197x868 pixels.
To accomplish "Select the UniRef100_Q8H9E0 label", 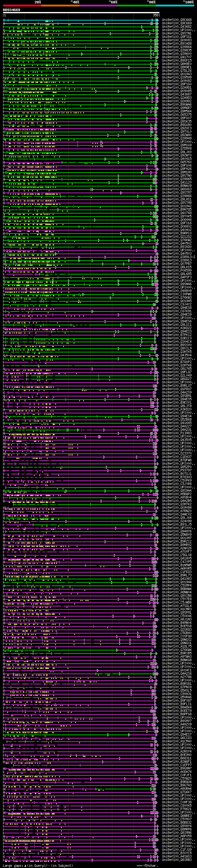I will pos(176,64).
